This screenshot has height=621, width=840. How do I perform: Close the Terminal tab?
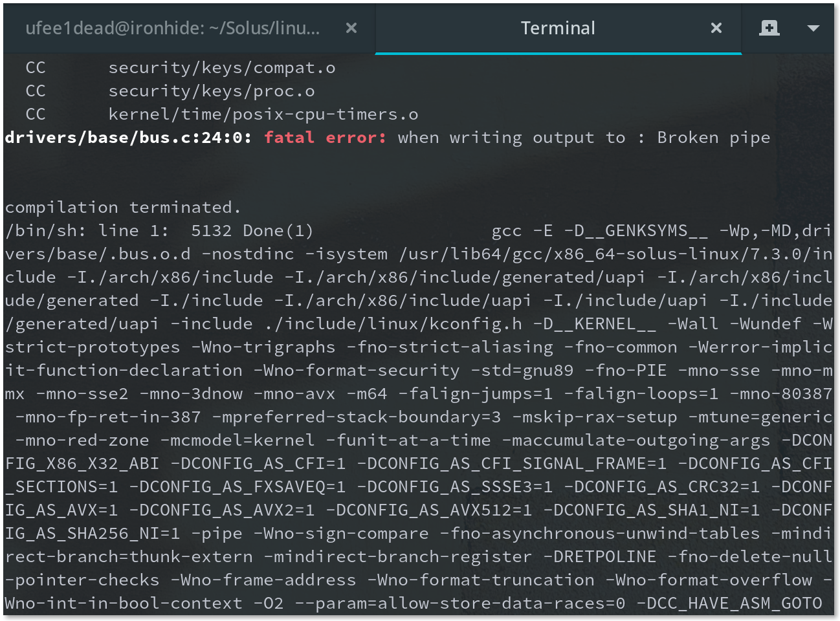pos(716,28)
